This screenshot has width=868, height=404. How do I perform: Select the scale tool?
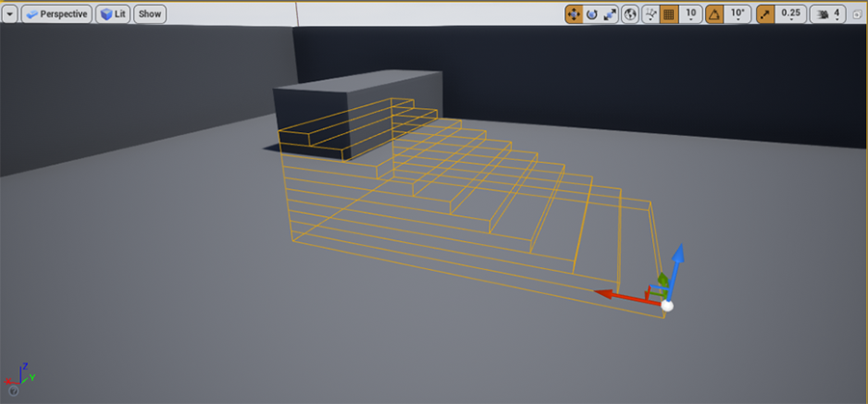(x=610, y=14)
